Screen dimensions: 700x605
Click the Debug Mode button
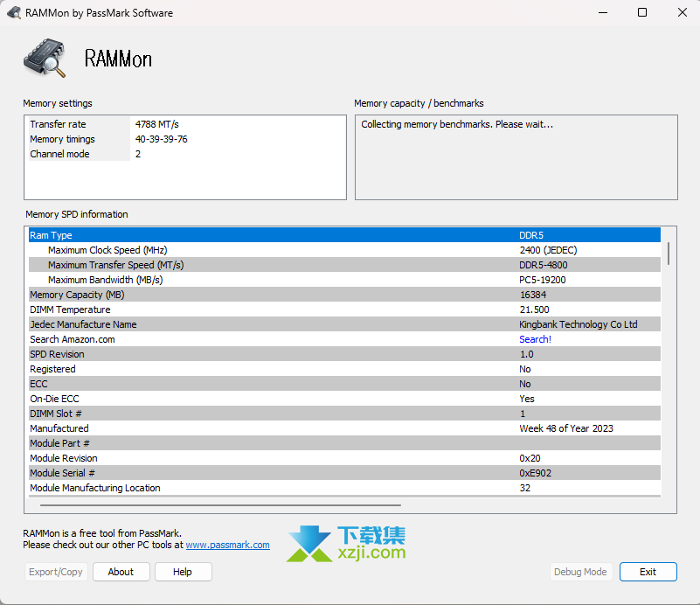coord(580,572)
